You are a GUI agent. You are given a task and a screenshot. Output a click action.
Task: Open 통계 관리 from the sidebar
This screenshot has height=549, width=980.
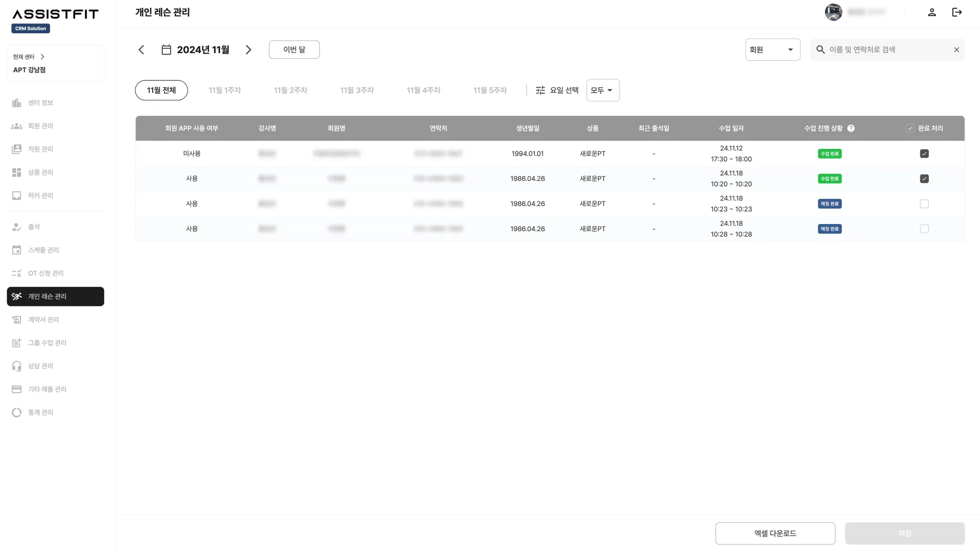pos(40,412)
